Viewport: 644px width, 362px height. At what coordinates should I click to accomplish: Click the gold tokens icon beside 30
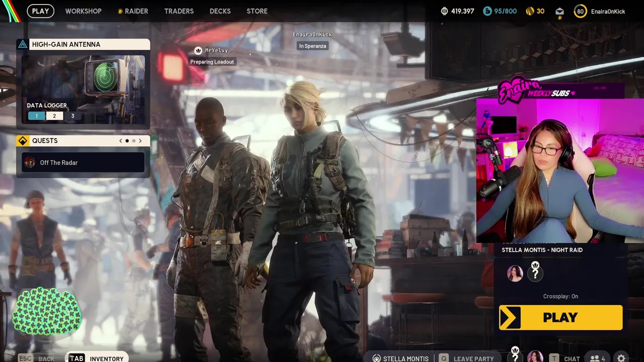tap(530, 11)
